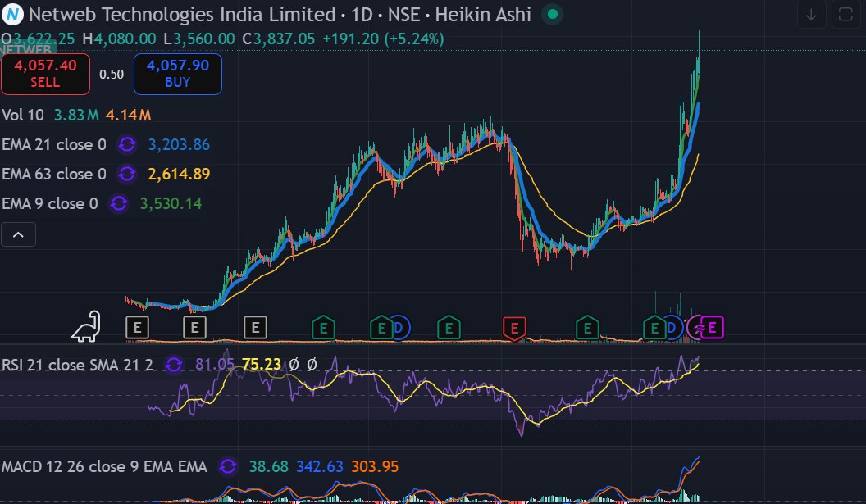
Task: Click the low price value 3,560.00
Action: pyautogui.click(x=204, y=39)
